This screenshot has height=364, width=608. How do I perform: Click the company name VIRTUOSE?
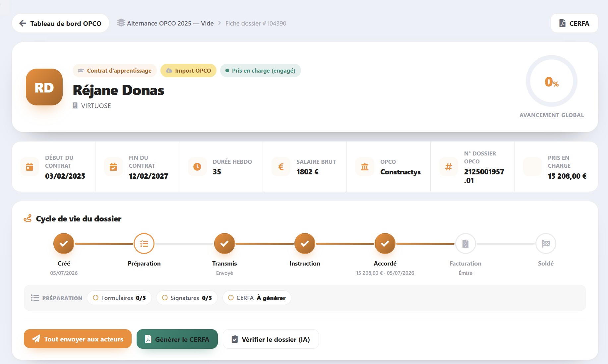[96, 106]
